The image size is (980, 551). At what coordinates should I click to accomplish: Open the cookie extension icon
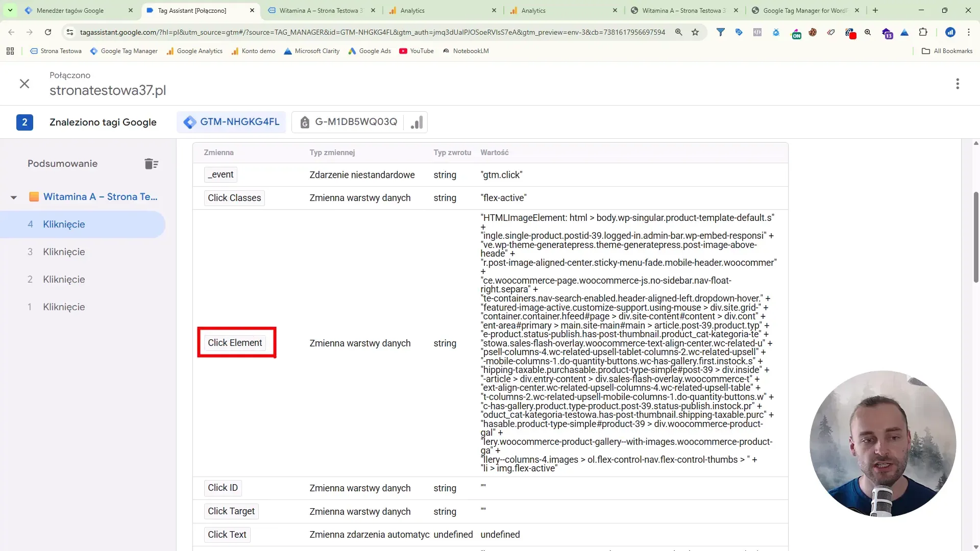click(x=813, y=32)
